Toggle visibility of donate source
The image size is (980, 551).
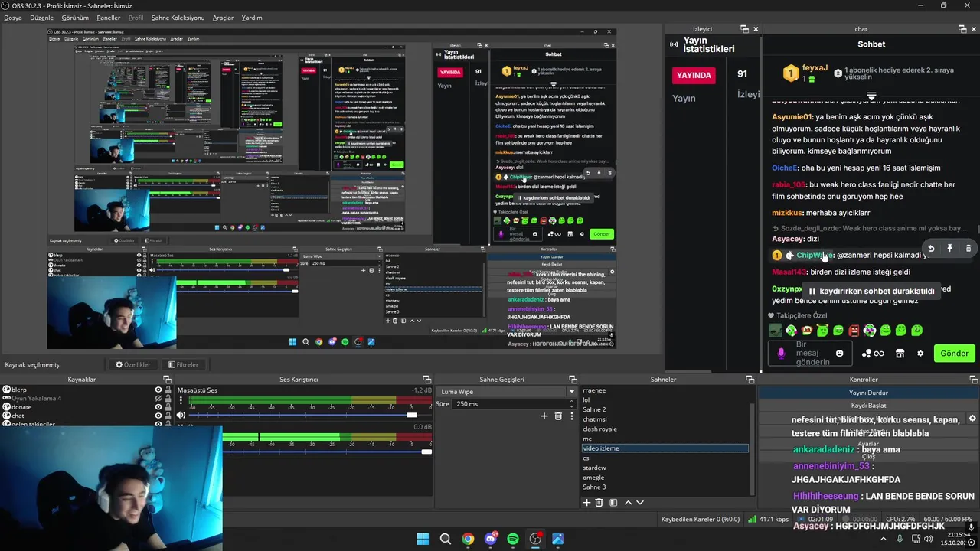158,407
